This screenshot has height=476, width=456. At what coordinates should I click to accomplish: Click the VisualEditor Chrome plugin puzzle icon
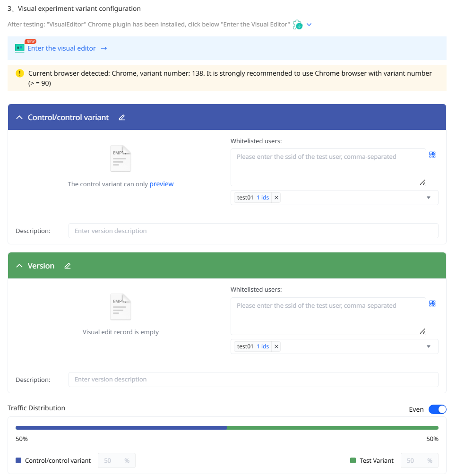[297, 25]
